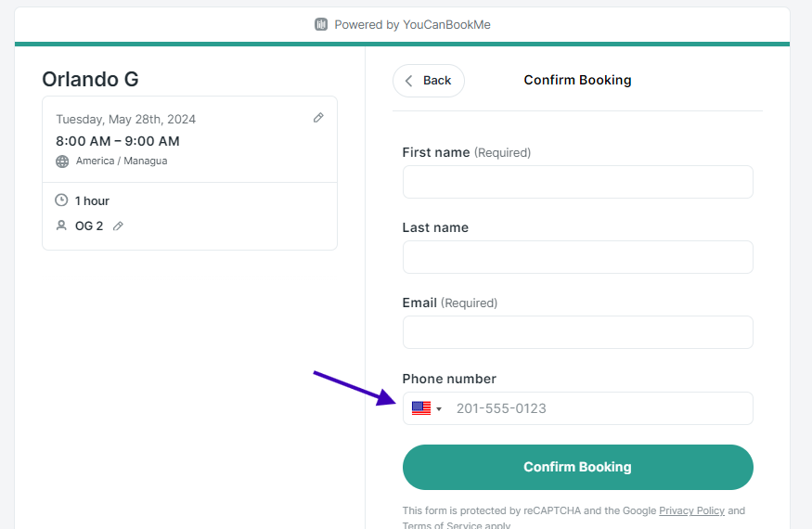Click the globe timezone icon
This screenshot has width=812, height=529.
(62, 161)
